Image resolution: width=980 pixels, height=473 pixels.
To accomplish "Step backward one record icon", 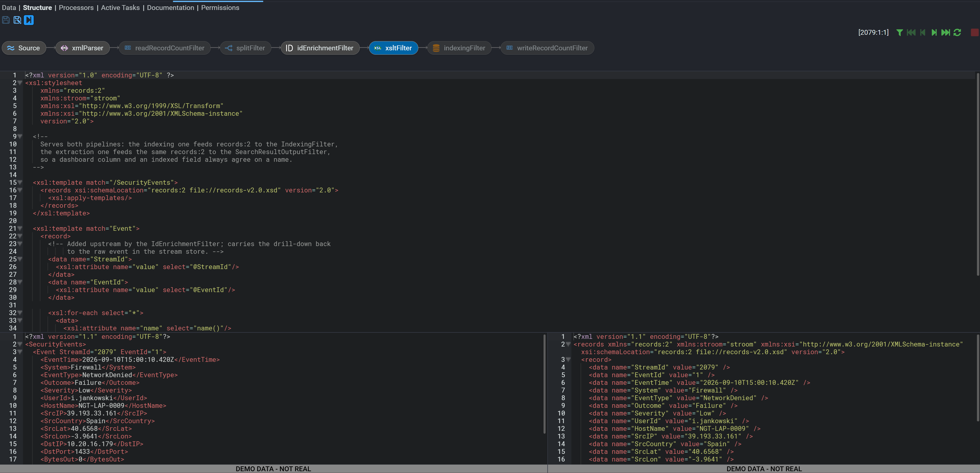I will (x=923, y=33).
